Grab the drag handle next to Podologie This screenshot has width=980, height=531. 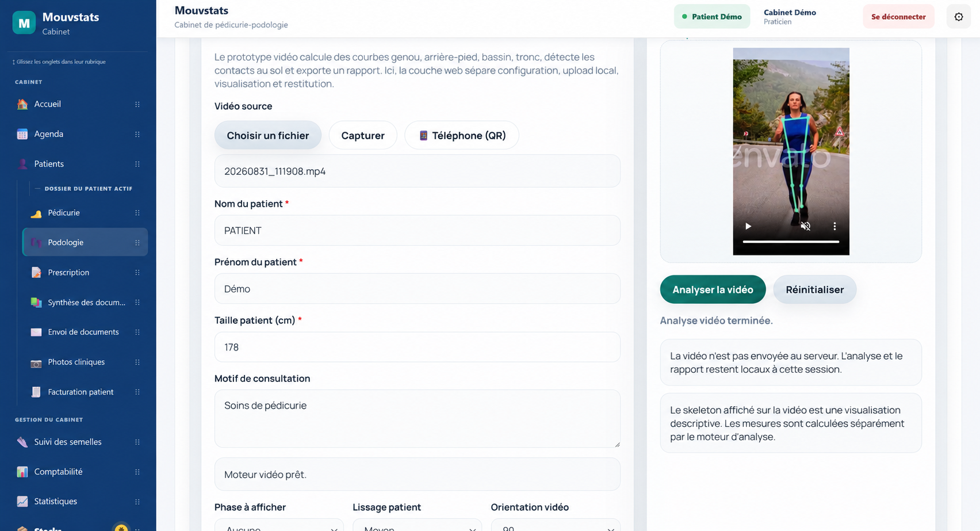(137, 243)
